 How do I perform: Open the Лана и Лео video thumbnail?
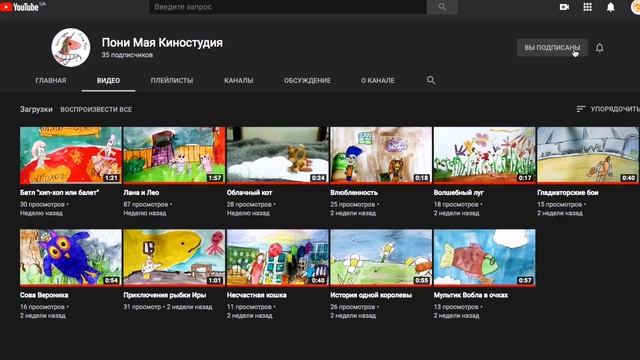(x=174, y=155)
